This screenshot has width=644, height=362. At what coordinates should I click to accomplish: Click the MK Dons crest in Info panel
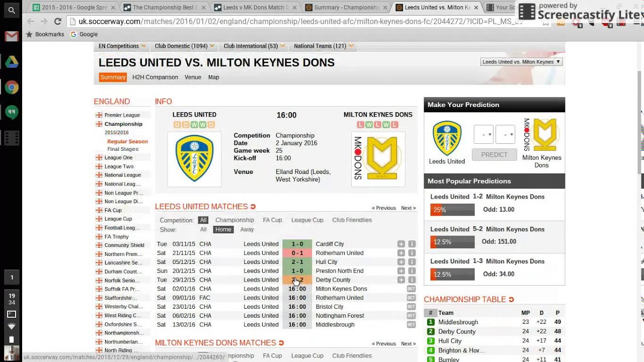378,158
